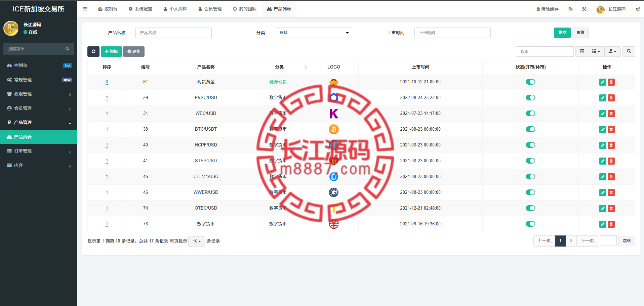Edit the CFI2Z1/USD row
This screenshot has height=306, width=644.
tap(603, 177)
